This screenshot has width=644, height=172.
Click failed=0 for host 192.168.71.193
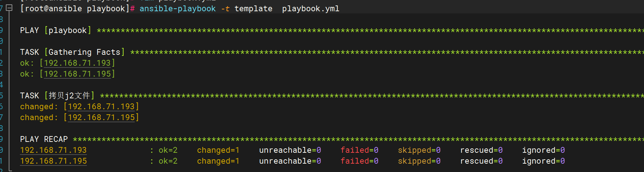[359, 150]
